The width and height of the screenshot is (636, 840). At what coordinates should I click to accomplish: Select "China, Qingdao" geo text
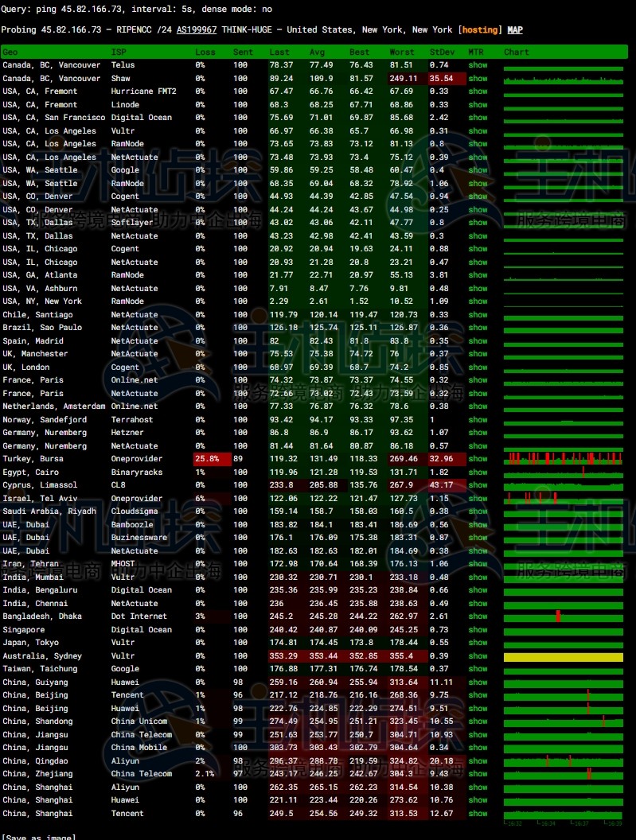35,760
